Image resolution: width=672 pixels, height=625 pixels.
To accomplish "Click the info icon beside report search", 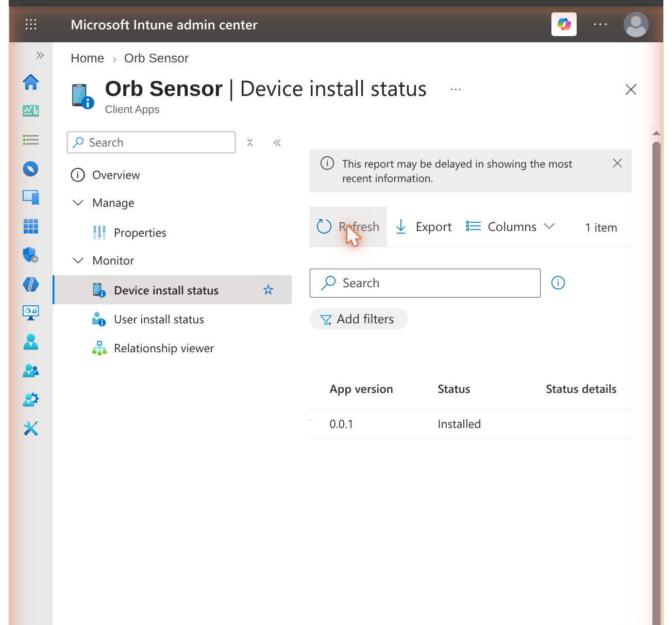I will [x=558, y=283].
